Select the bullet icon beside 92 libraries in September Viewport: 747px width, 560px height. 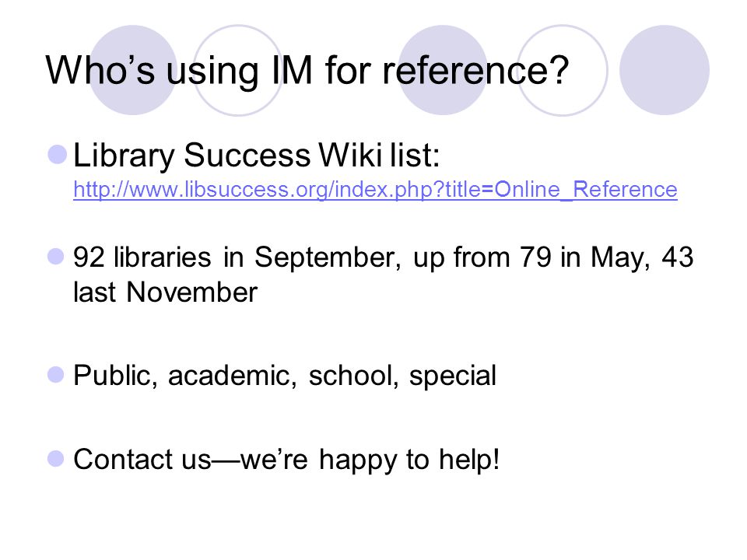[x=56, y=256]
